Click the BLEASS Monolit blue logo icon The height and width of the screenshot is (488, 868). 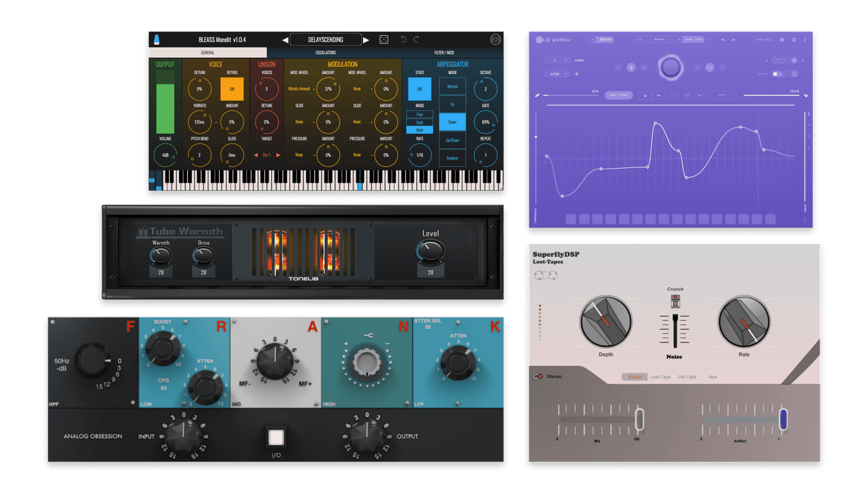156,40
